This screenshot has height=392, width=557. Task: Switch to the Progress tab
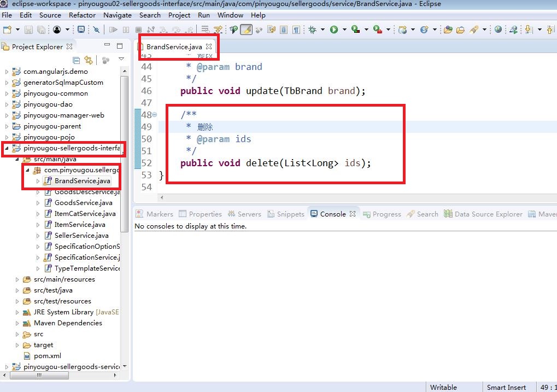[382, 214]
